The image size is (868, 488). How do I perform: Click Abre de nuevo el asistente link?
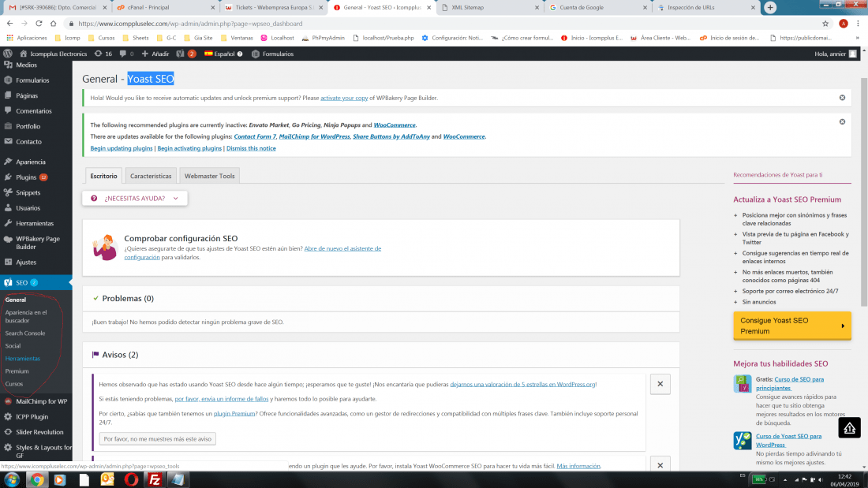[x=342, y=248]
